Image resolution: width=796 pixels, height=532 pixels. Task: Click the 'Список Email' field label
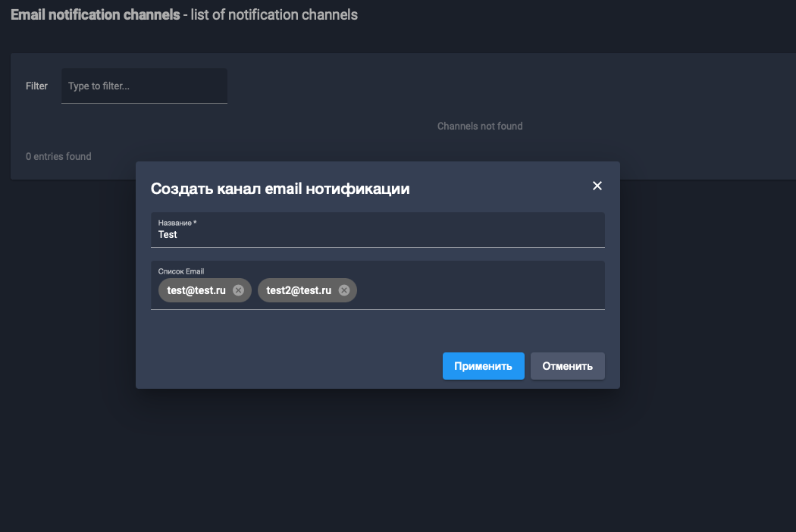tap(180, 271)
